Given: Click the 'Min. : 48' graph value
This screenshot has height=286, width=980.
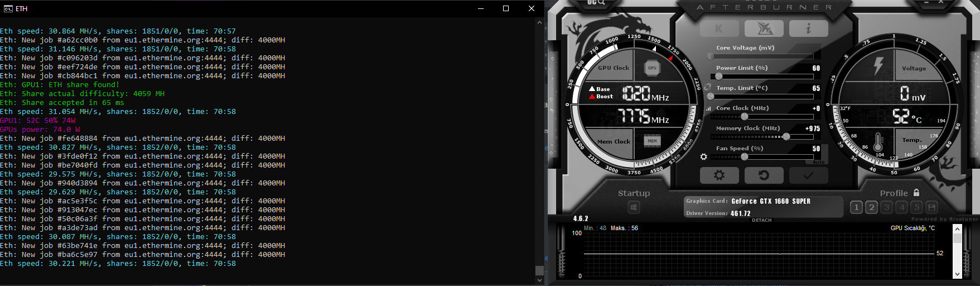Looking at the screenshot, I should (595, 228).
